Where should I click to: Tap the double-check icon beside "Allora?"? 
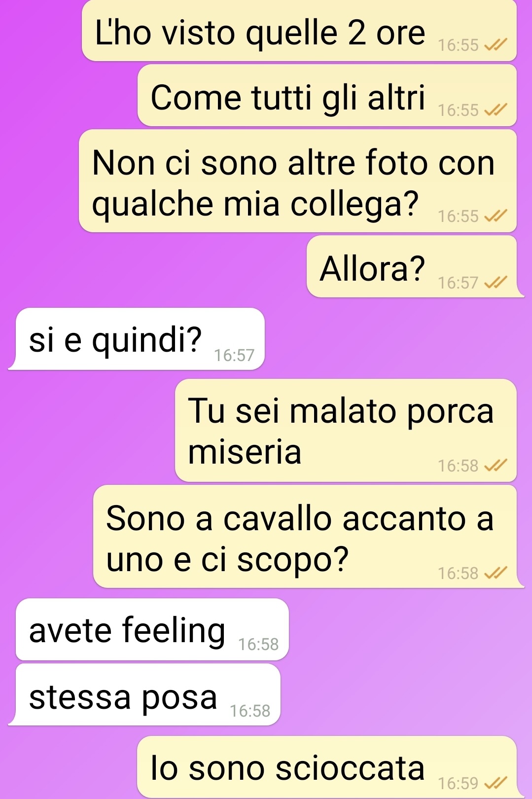coord(496,283)
